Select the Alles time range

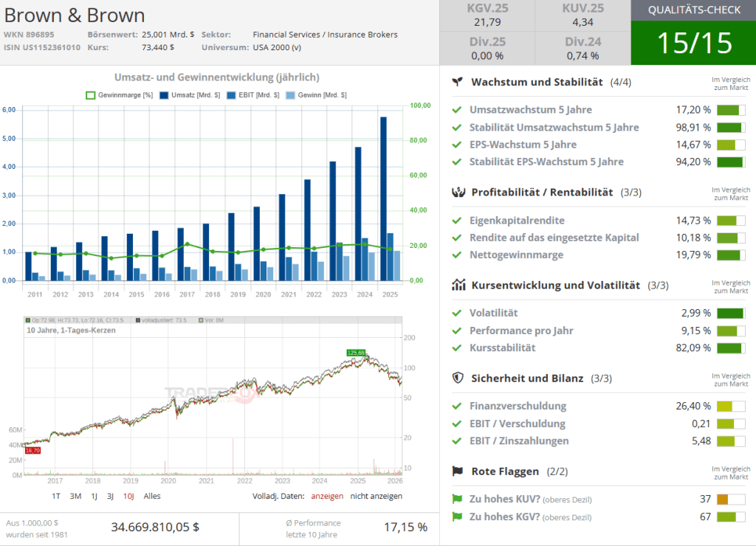point(152,497)
